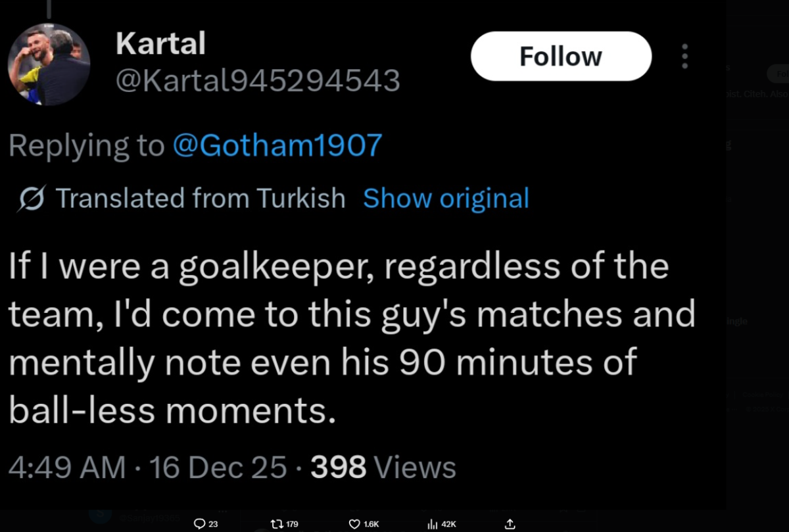Click the Grok translation icon beside Translated

pyautogui.click(x=32, y=199)
